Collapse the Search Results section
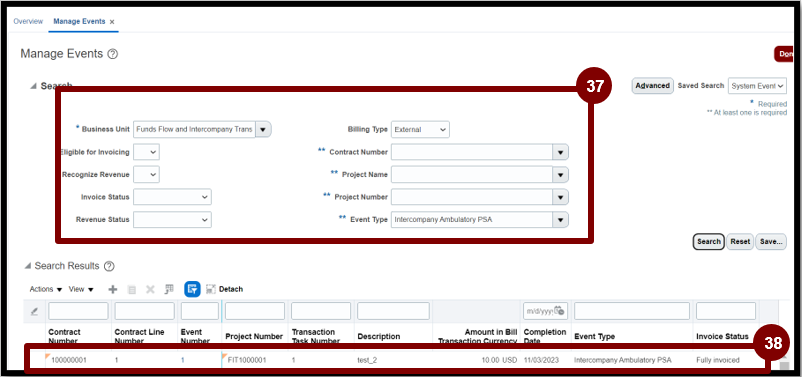The height and width of the screenshot is (377, 802). coord(27,267)
